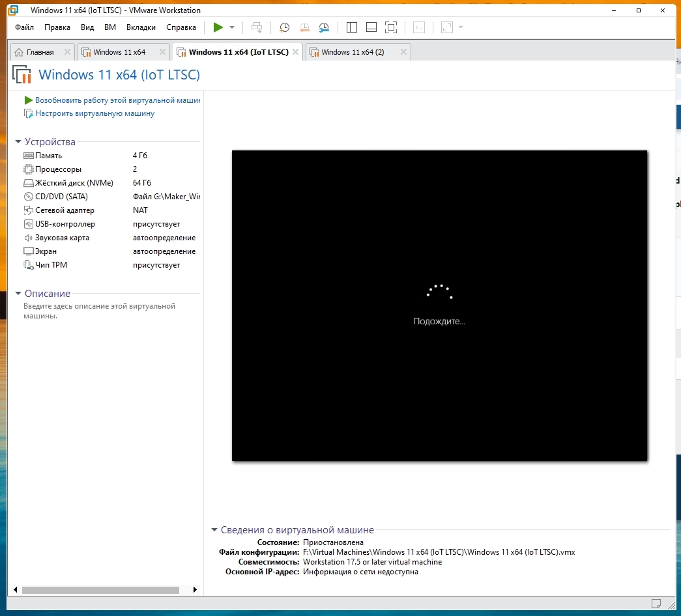The width and height of the screenshot is (681, 616).
Task: Click Возобновить работу этой виртуальной машины link
Action: [x=117, y=100]
